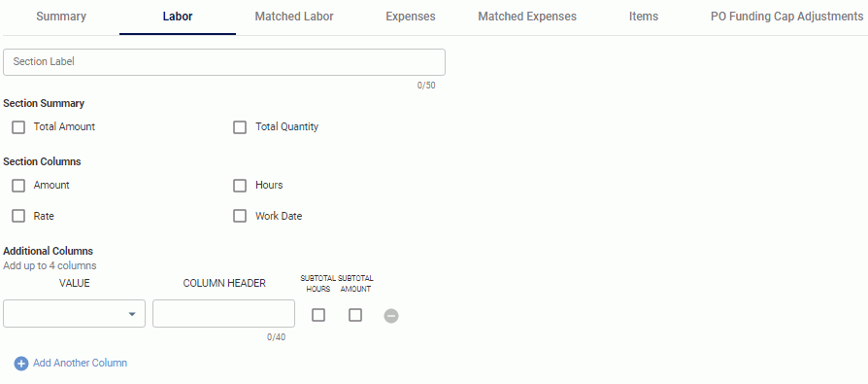Check the Work Date checkbox
The image size is (868, 384).
coord(240,216)
